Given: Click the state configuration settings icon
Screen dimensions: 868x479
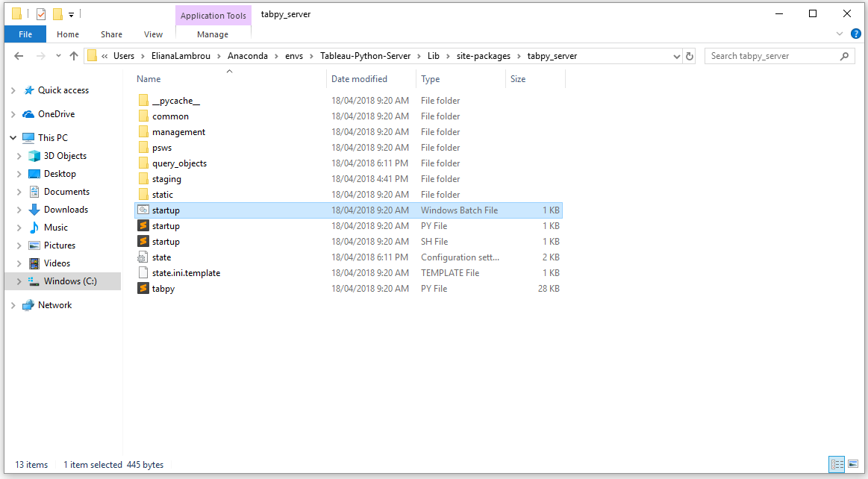Looking at the screenshot, I should (143, 257).
